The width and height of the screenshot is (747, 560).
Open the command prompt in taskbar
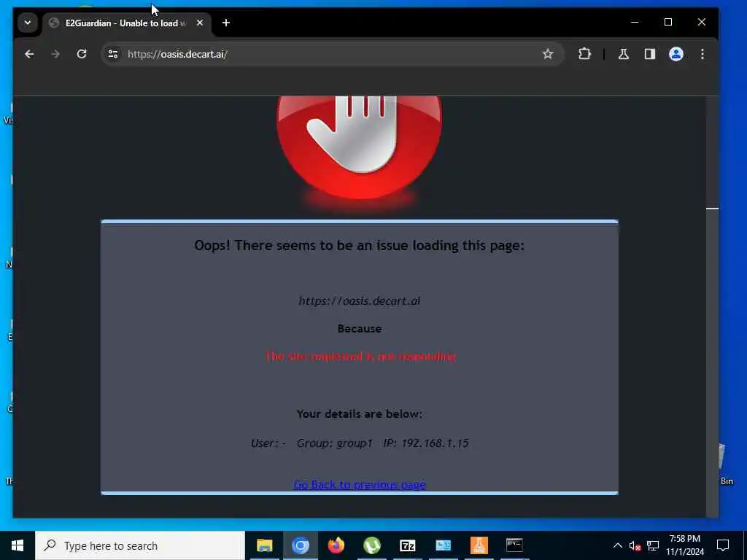(514, 545)
